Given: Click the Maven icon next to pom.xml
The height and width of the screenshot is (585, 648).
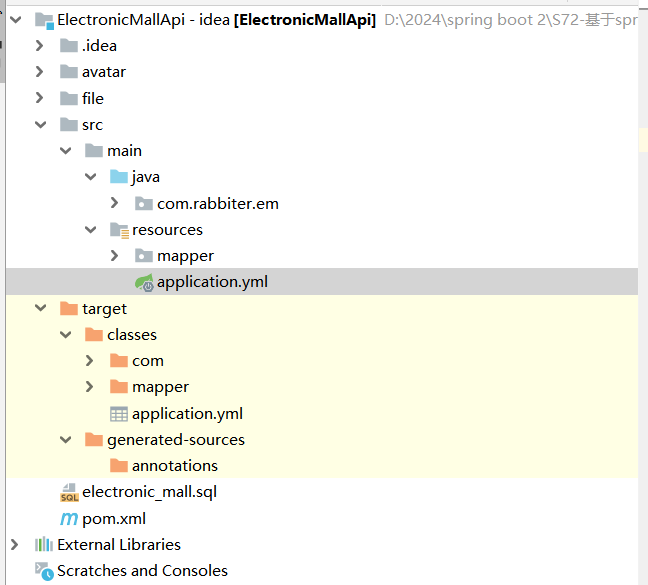Looking at the screenshot, I should point(69,518).
